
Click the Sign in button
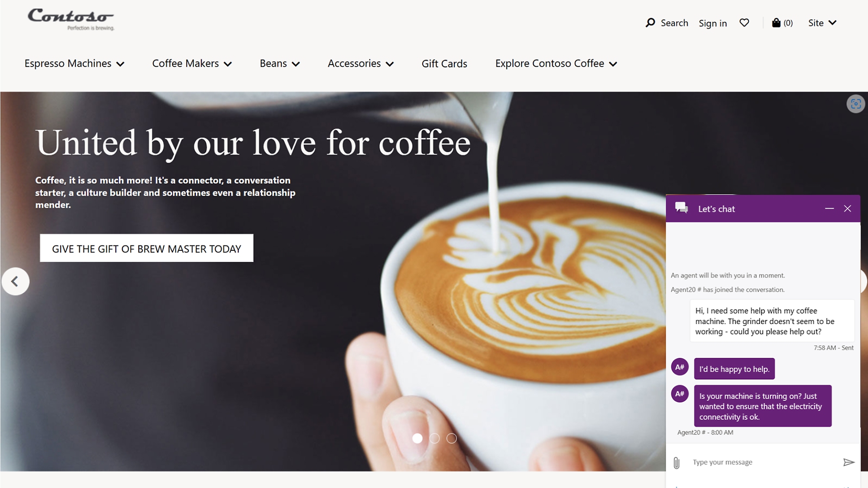[713, 23]
